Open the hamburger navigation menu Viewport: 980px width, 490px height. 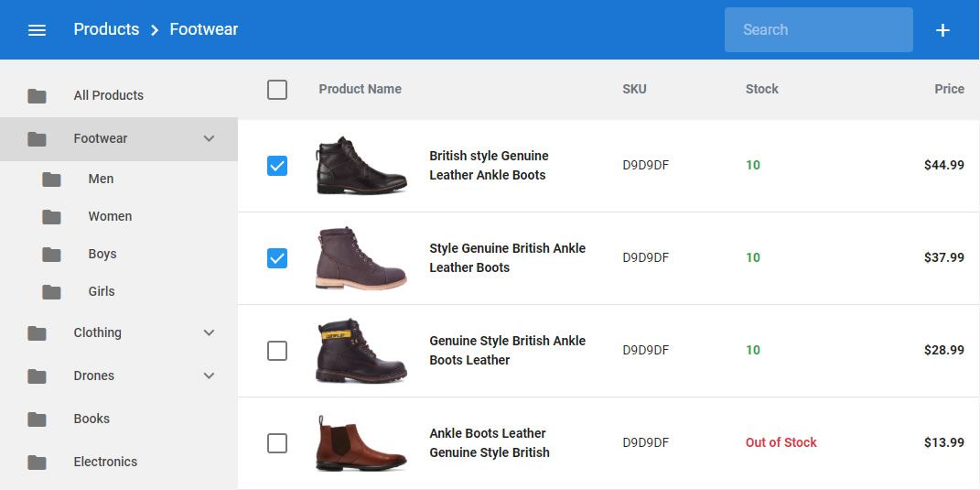coord(37,30)
